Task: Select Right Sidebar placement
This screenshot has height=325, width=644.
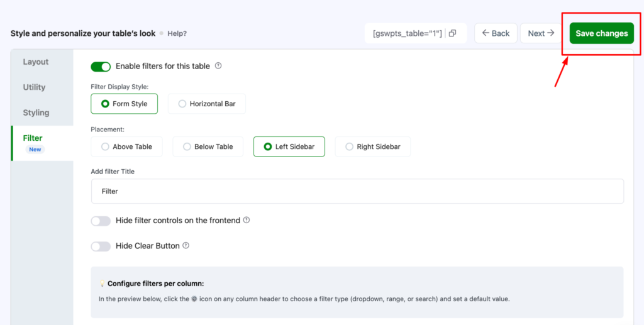Action: tap(373, 146)
